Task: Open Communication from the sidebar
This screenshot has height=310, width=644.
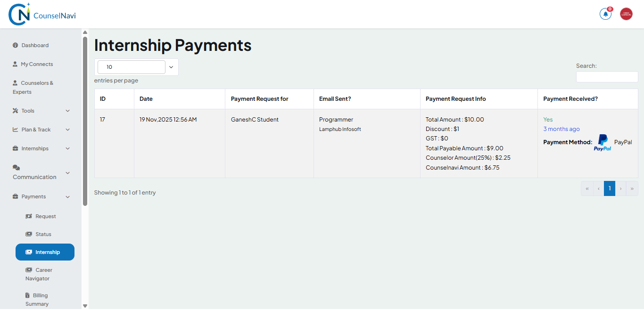Action: tap(34, 172)
